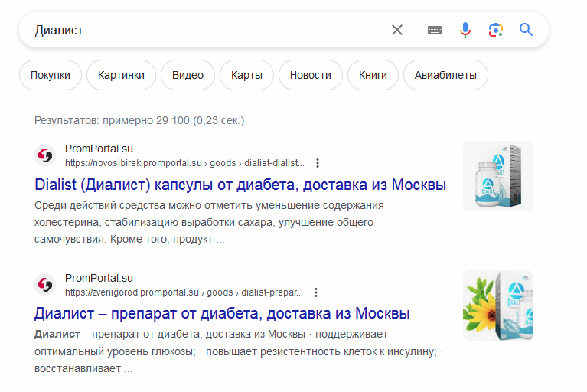587x392 pixels.
Task: Select the Покупки filter tab
Action: [51, 75]
